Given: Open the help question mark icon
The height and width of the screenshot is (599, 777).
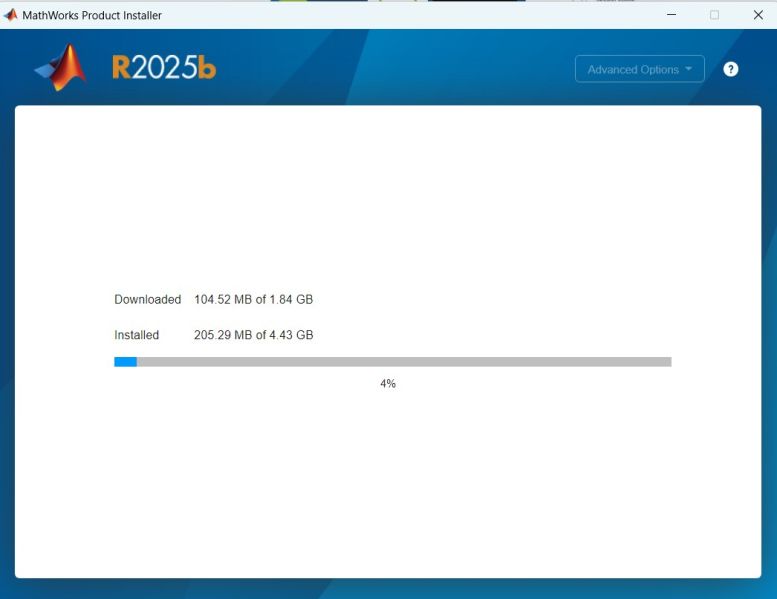Looking at the screenshot, I should (731, 69).
